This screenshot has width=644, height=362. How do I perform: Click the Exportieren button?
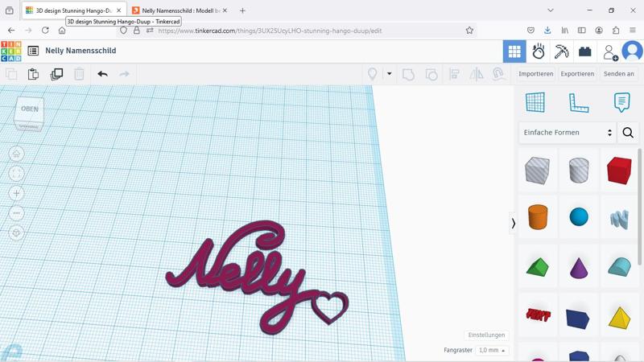point(577,74)
